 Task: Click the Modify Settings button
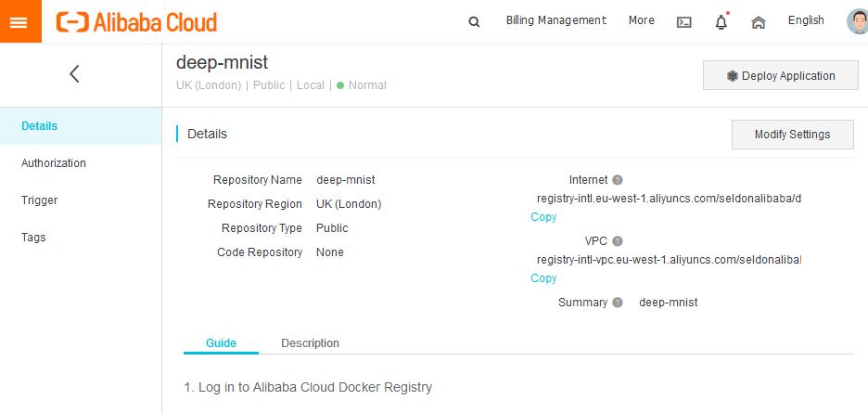point(792,135)
